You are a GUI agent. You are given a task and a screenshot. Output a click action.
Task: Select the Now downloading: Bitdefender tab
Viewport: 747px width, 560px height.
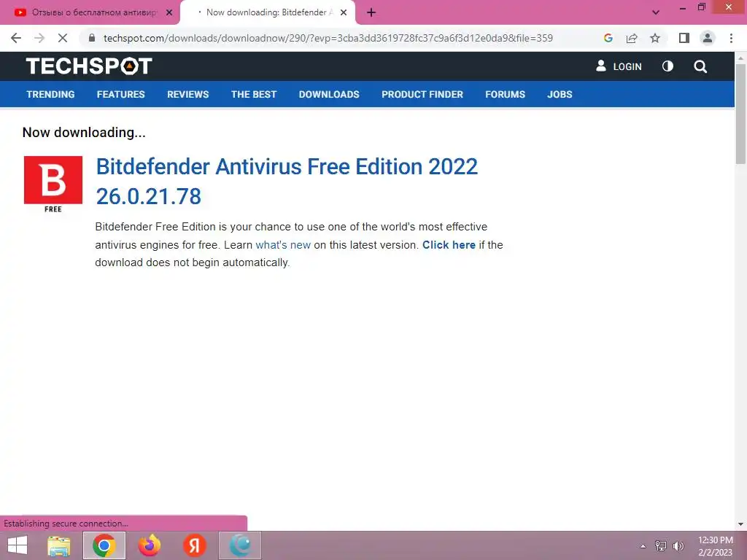pyautogui.click(x=268, y=12)
